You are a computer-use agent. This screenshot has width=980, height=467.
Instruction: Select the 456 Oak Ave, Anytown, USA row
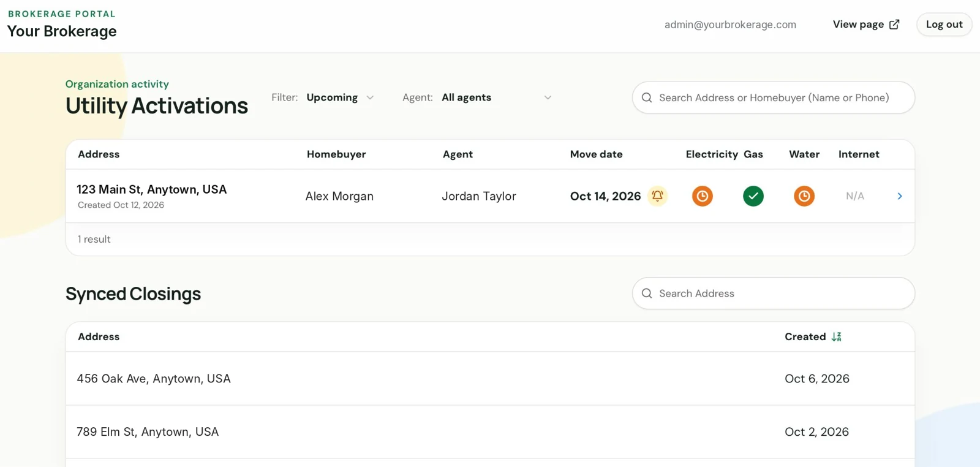[x=490, y=379]
